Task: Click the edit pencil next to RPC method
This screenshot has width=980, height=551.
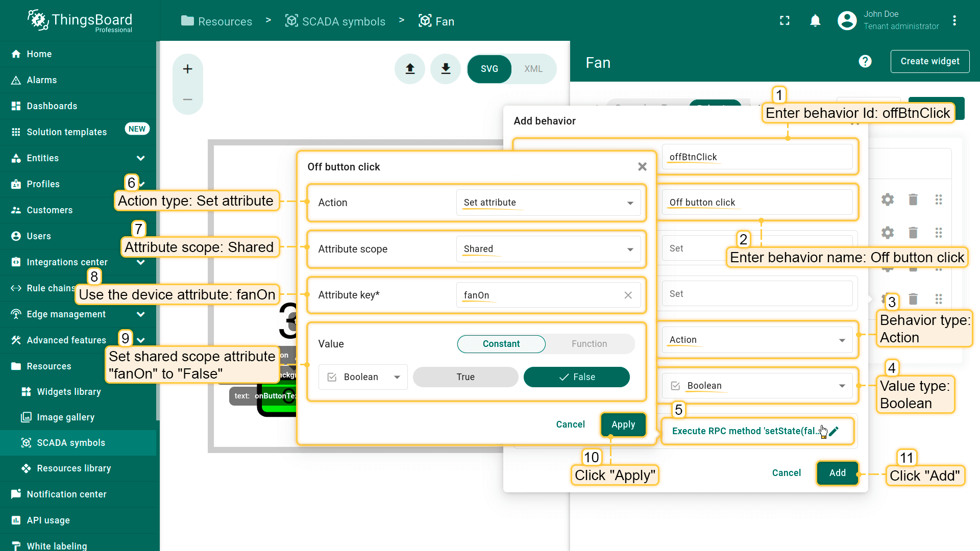Action: click(x=834, y=431)
